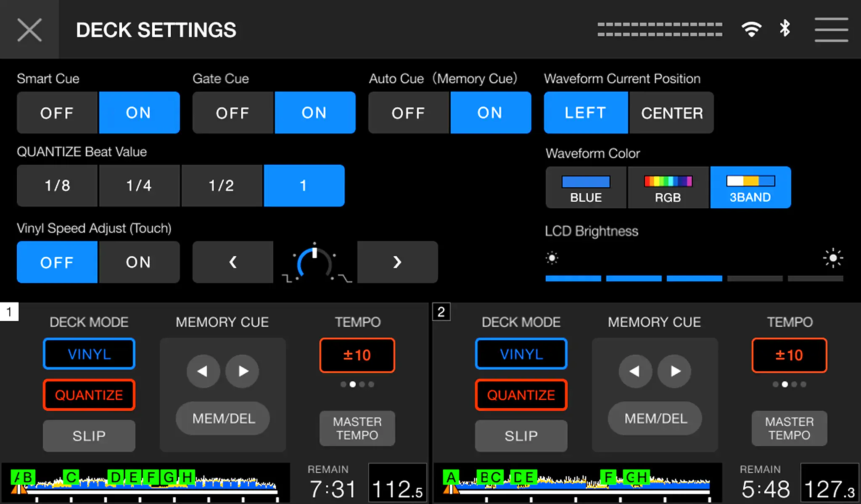
Task: Toggle VINYL mode on deck 2
Action: coord(521,354)
